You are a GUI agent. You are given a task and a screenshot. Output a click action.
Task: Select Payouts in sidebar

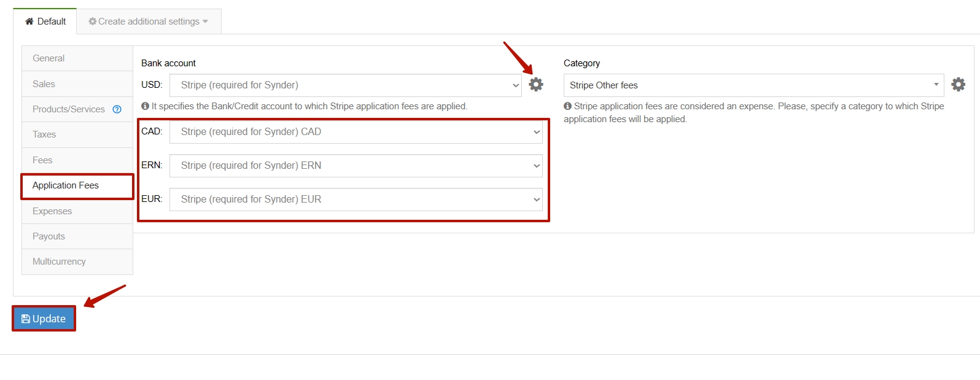[77, 236]
